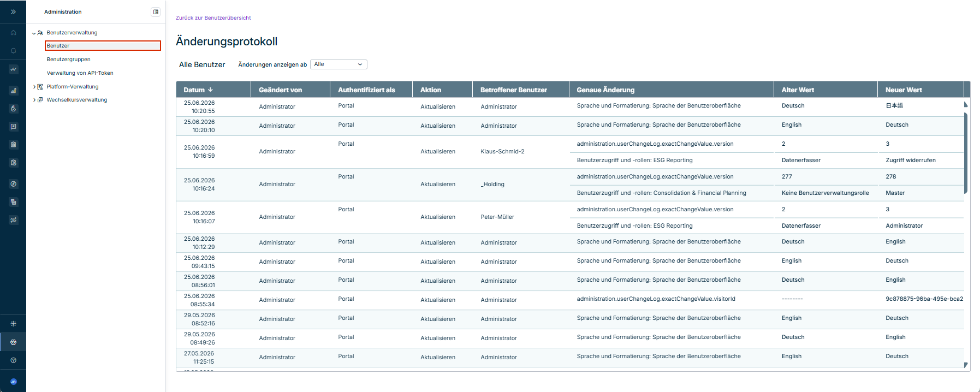Open the user avatar at sidebar bottom
Screen dimensions: 980x392
[x=13, y=382]
